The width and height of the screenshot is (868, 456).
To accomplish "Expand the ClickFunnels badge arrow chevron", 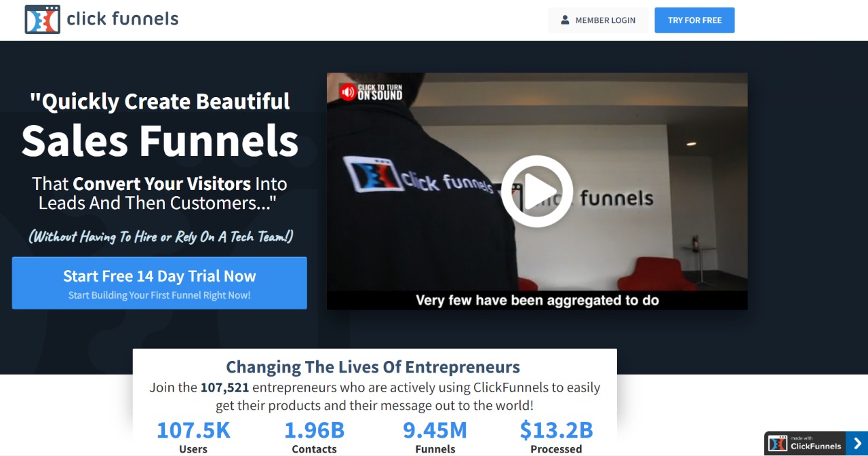I will pos(856,444).
